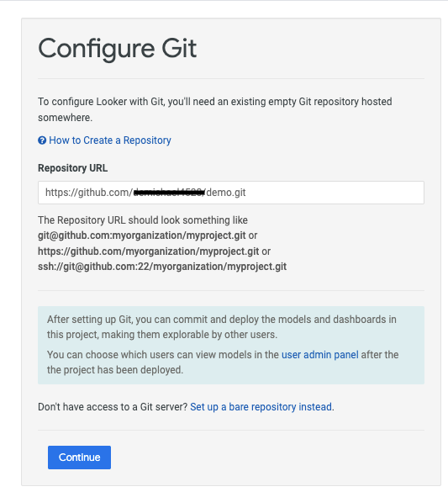Select Set up a bare repository instead
This screenshot has width=448, height=492.
[261, 407]
